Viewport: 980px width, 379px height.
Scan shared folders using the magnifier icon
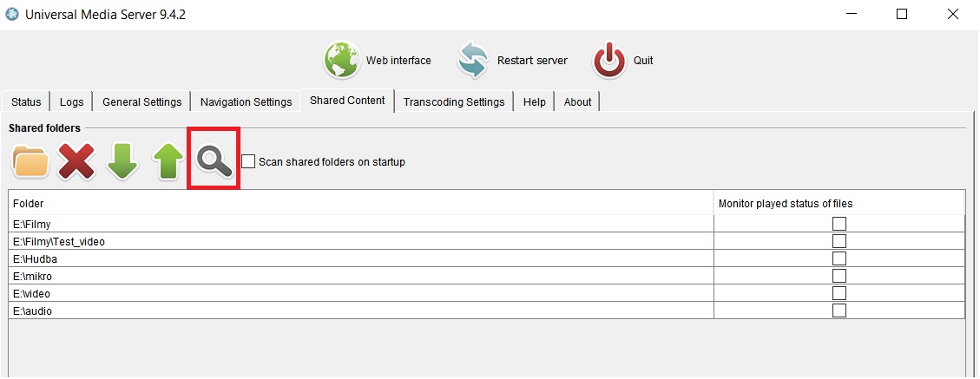point(214,161)
